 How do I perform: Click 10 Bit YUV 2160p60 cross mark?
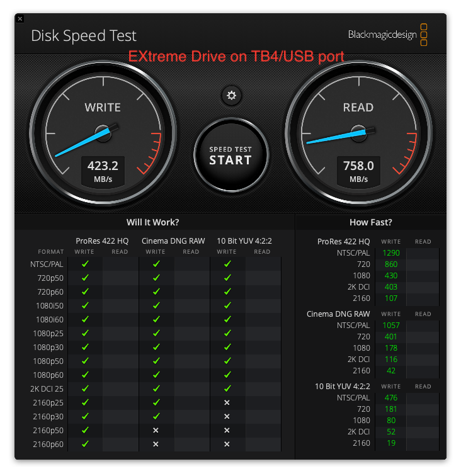227,444
